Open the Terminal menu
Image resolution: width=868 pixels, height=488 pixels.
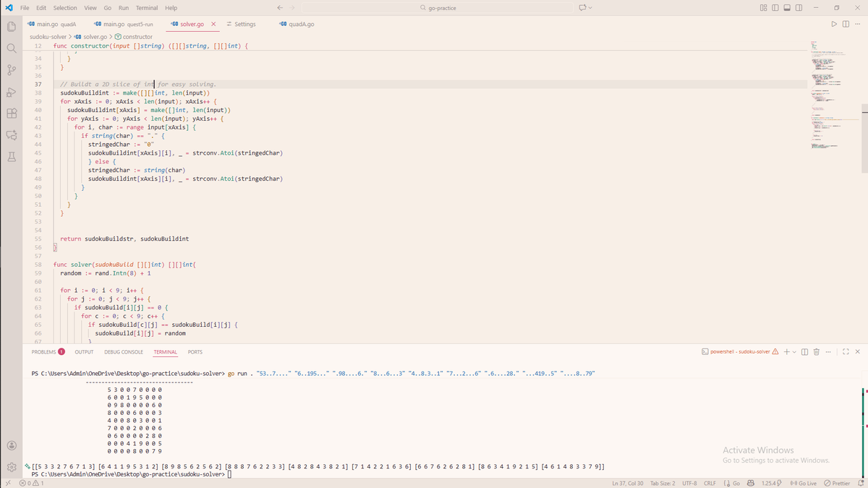(148, 8)
